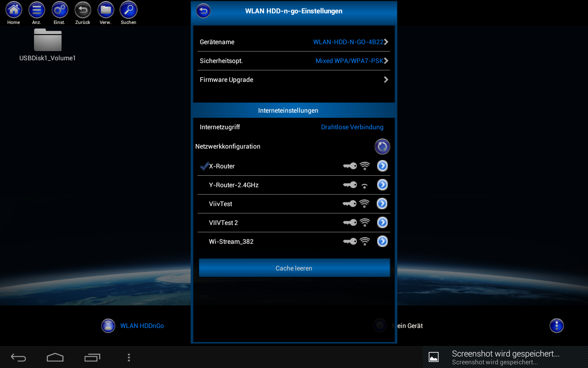Viewport: 588px width, 368px height.
Task: Tap the WLAN-HDD-N-GO-4B22 device name value
Action: (x=348, y=42)
